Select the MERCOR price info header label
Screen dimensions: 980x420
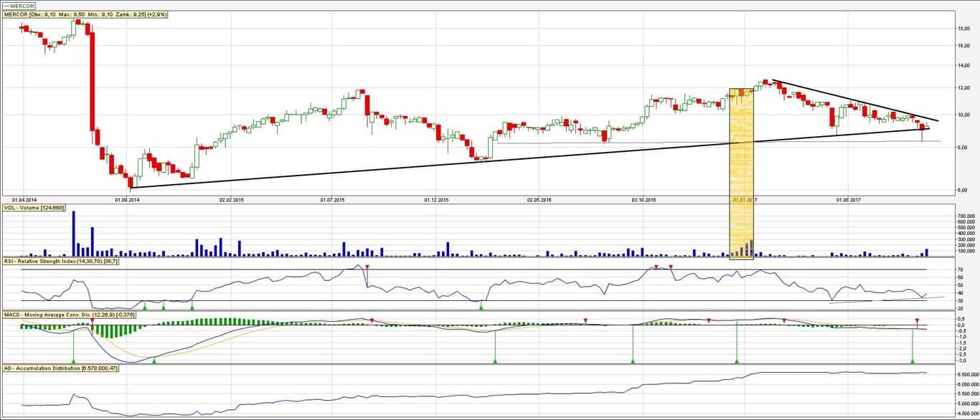(85, 14)
